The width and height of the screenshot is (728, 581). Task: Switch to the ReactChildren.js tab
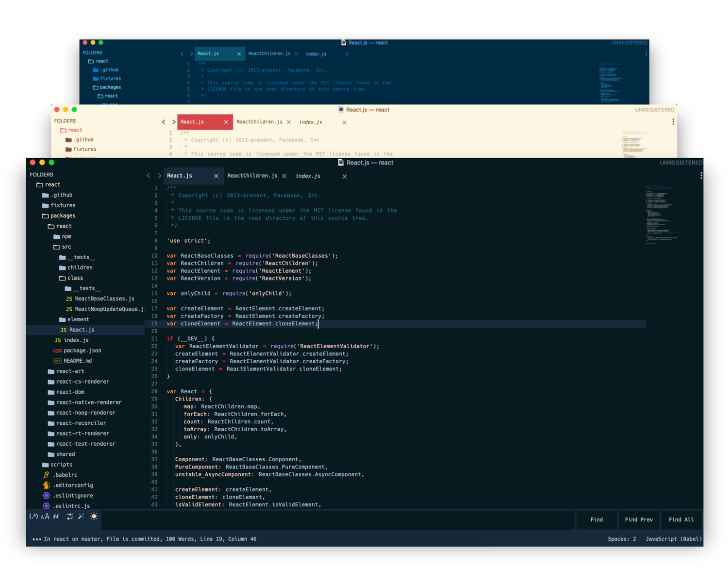tap(253, 176)
